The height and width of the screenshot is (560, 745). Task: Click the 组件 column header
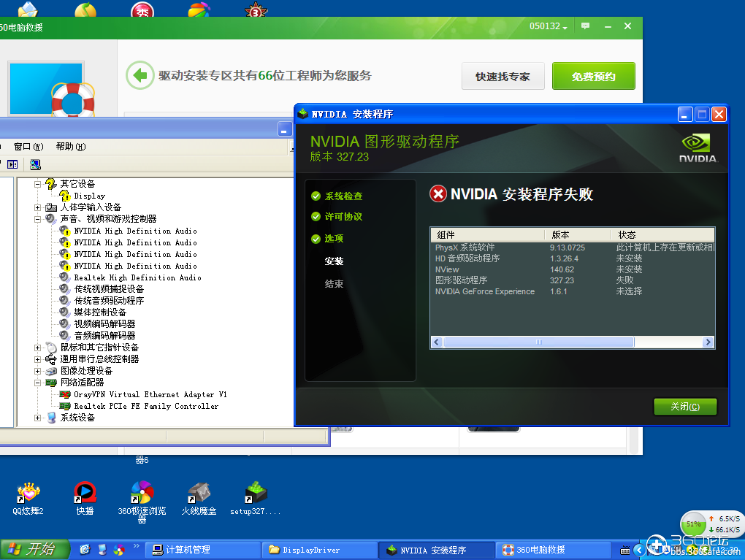click(487, 234)
